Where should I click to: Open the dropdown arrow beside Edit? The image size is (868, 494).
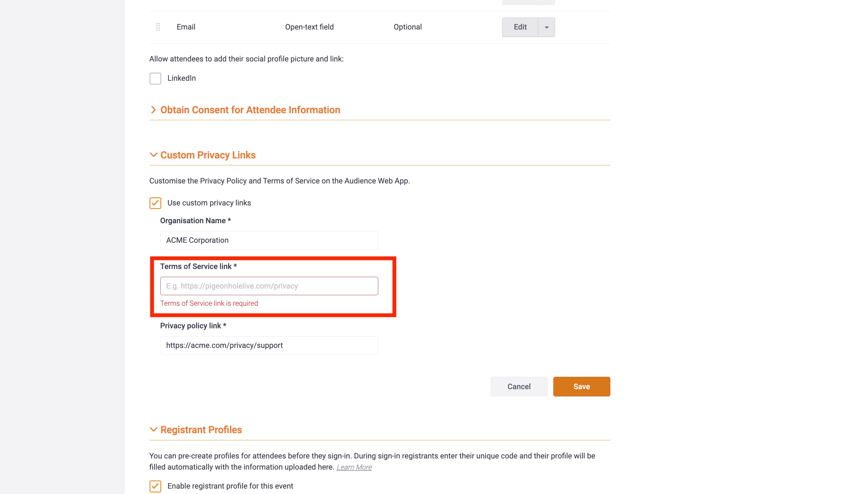click(x=546, y=27)
